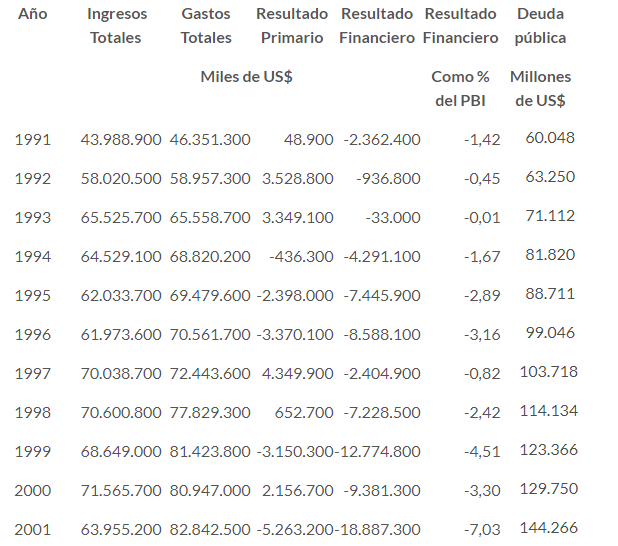Click the -7,03 value in the 2001 row
This screenshot has height=546, width=618.
click(x=482, y=529)
